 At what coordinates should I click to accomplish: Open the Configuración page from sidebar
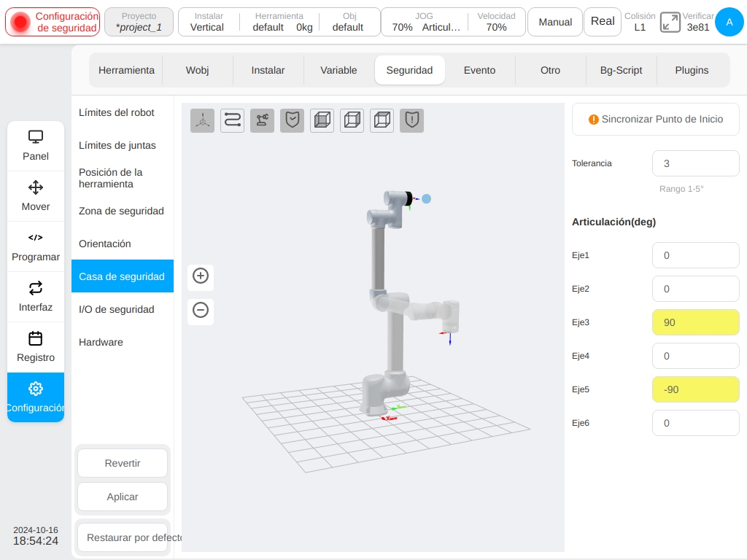[36, 397]
